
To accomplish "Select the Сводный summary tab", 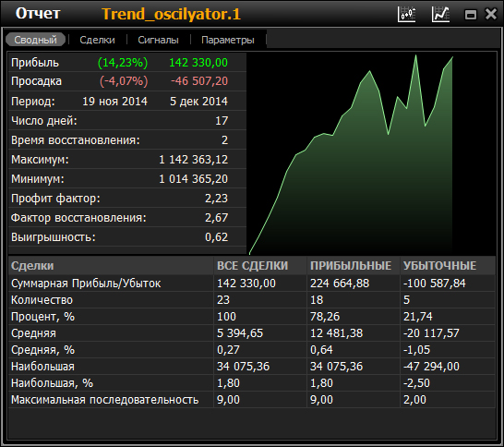I will (x=35, y=40).
